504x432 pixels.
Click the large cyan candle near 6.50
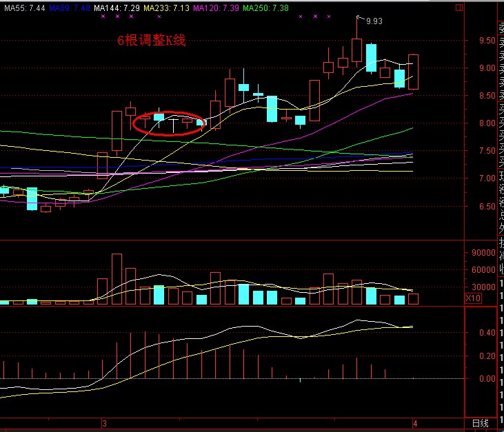pyautogui.click(x=32, y=198)
